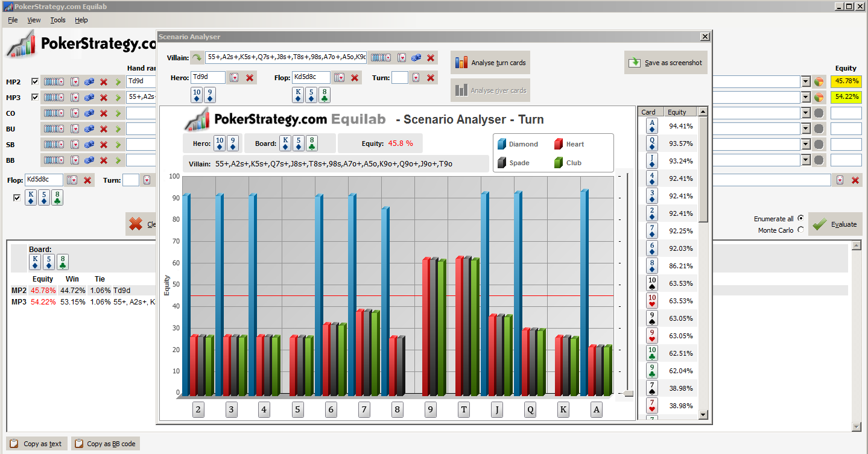The image size is (868, 454).
Task: Open Turn card picker in Scenario Analyser
Action: point(416,77)
